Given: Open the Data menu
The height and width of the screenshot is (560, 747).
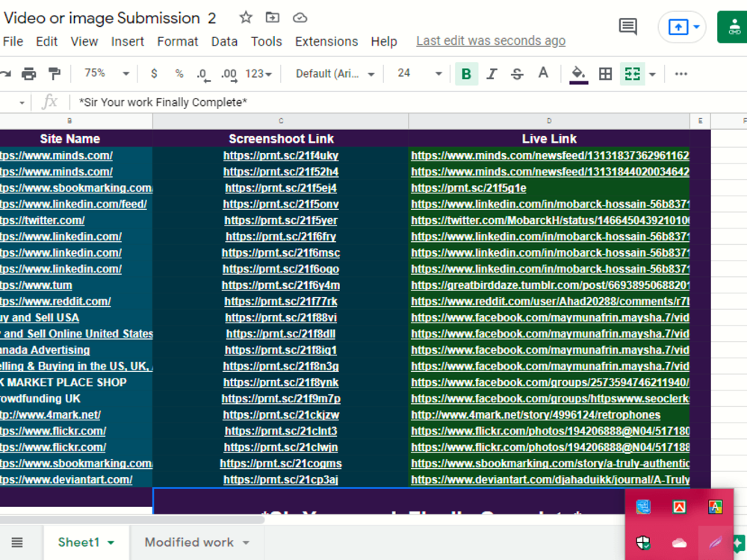Looking at the screenshot, I should tap(224, 42).
